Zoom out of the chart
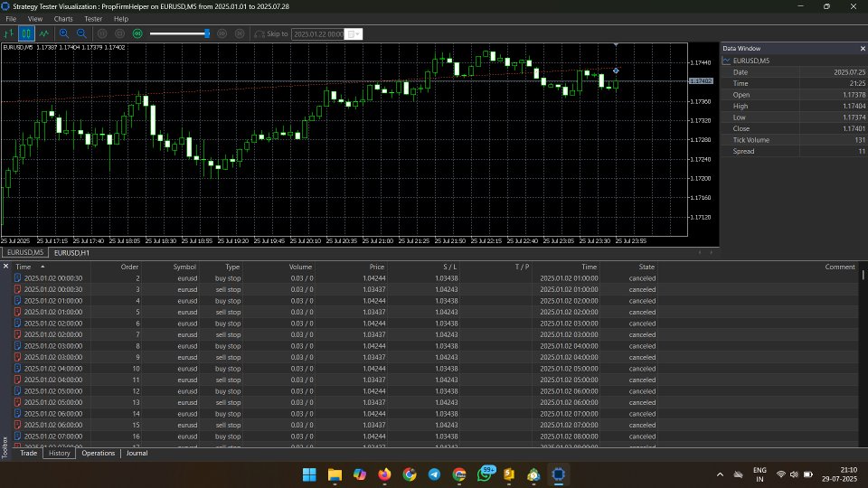 81,33
